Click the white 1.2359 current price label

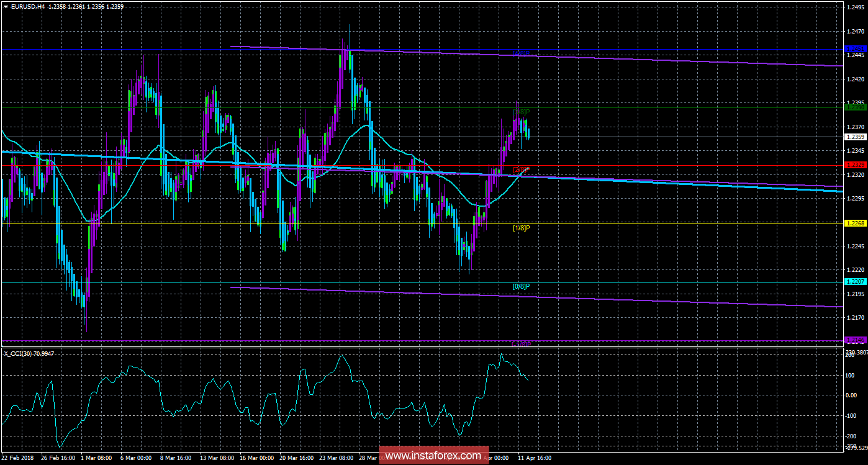855,137
